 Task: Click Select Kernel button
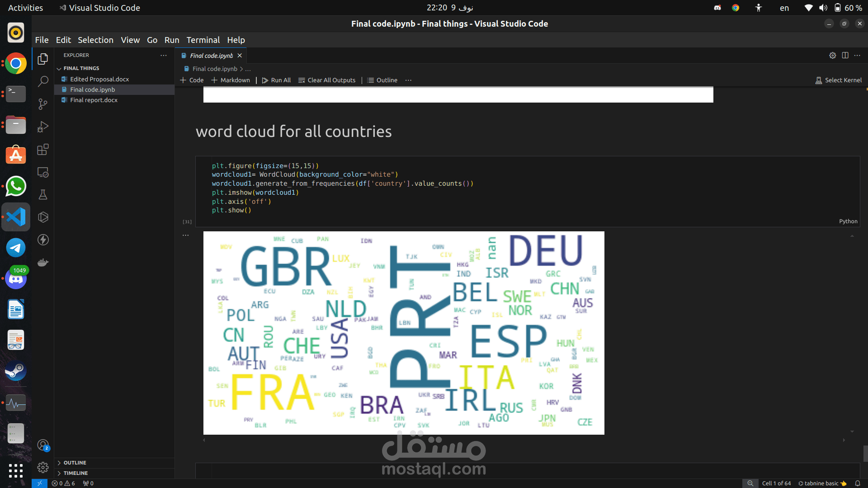[839, 80]
